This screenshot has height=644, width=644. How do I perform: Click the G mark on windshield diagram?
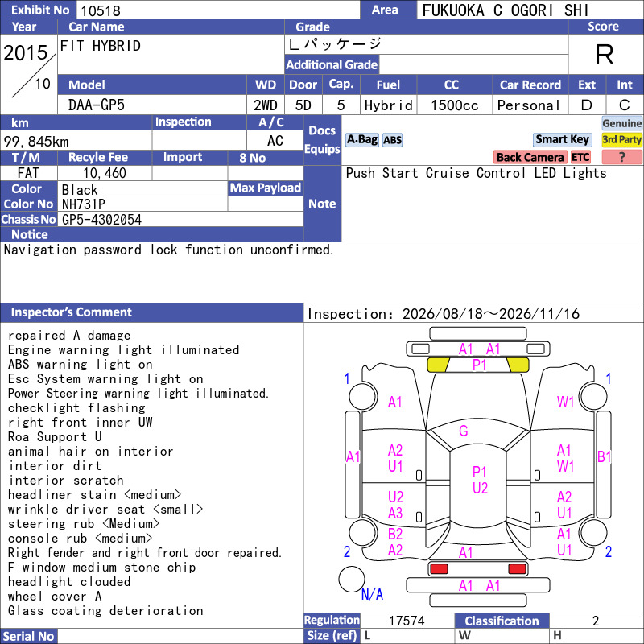[464, 431]
